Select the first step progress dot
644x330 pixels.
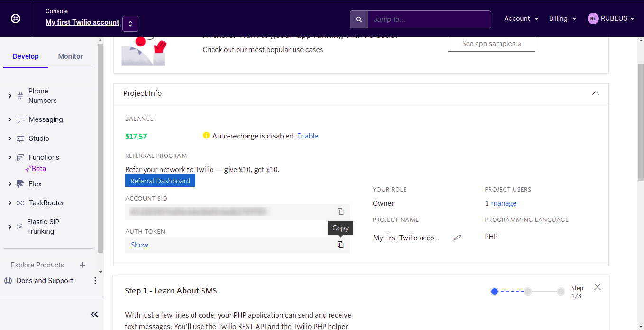[495, 292]
